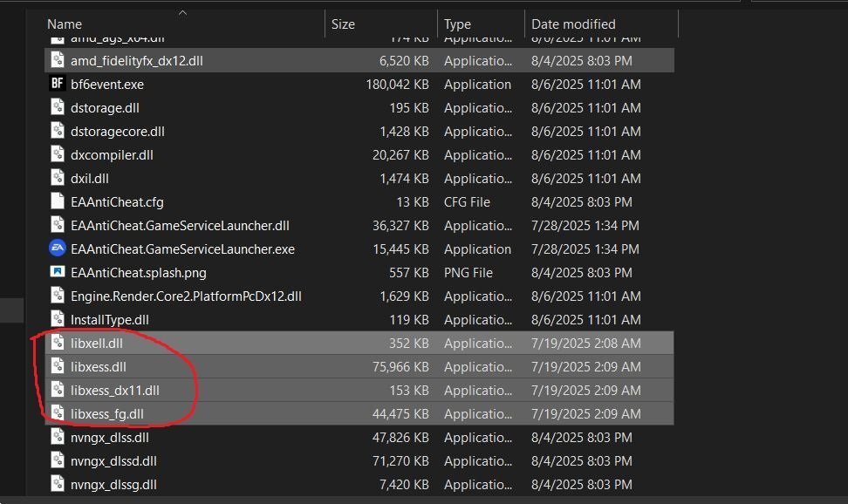Click the image icon of EAAntiCheat.splash.png
Screen dimensions: 848x504
58,271
